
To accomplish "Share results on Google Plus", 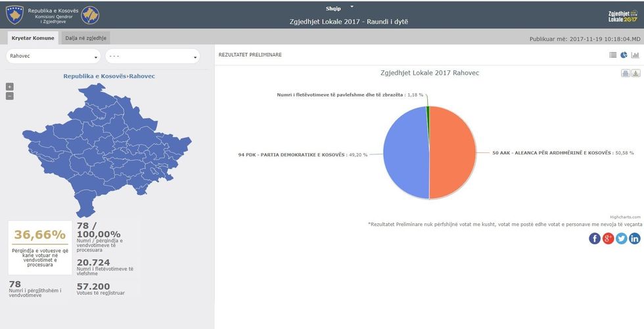I will pyautogui.click(x=609, y=238).
